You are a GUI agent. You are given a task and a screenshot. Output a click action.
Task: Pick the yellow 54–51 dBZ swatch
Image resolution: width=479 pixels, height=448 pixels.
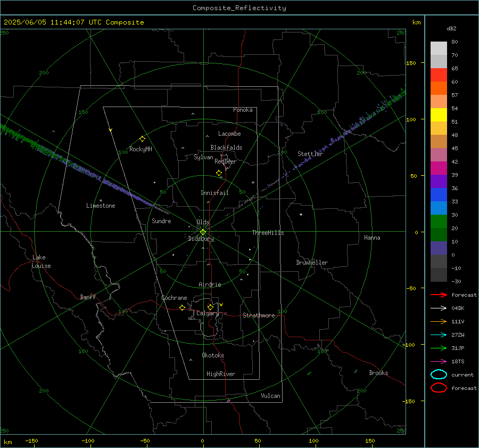pyautogui.click(x=439, y=115)
